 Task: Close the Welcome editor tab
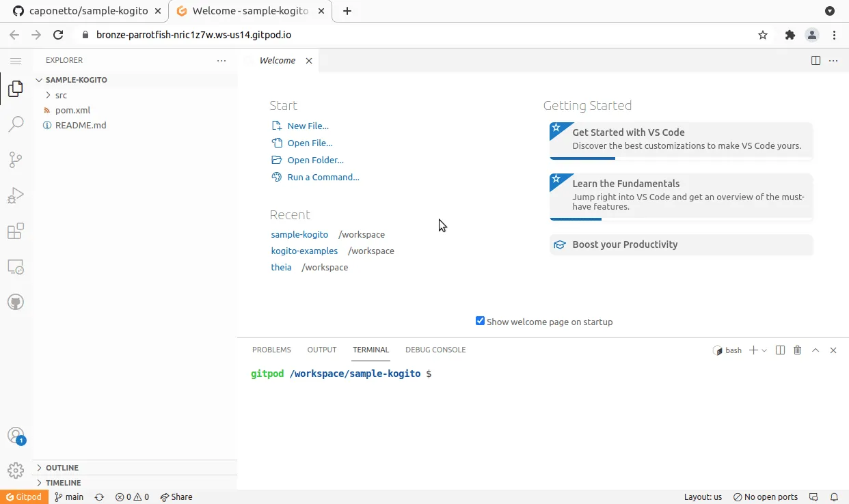309,61
